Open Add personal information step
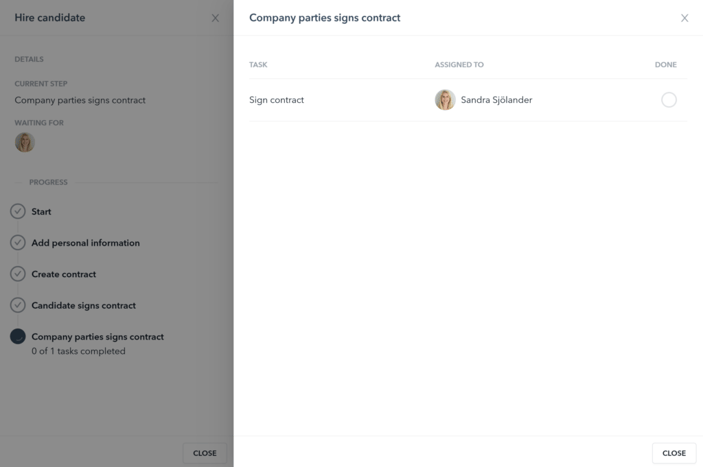The image size is (703, 467). point(86,243)
